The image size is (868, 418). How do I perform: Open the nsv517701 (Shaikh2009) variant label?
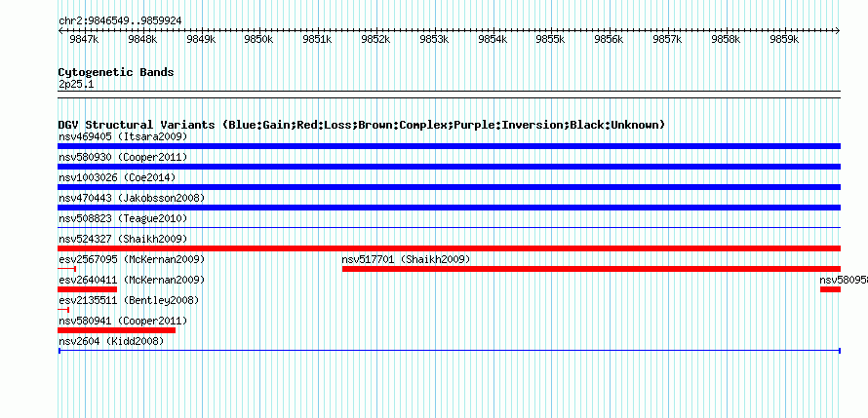click(406, 259)
